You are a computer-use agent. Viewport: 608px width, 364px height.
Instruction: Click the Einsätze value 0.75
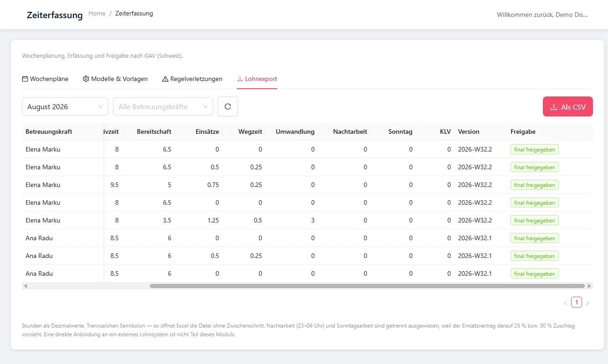point(213,185)
